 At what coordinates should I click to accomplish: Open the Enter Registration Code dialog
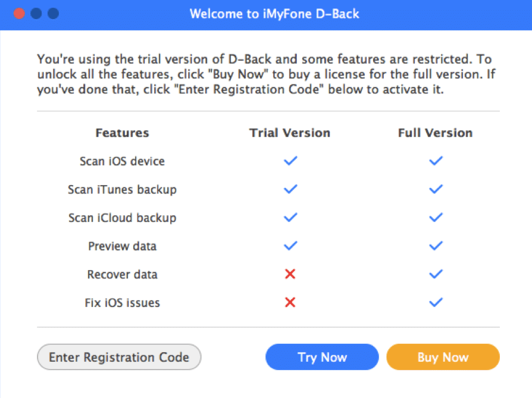click(119, 357)
